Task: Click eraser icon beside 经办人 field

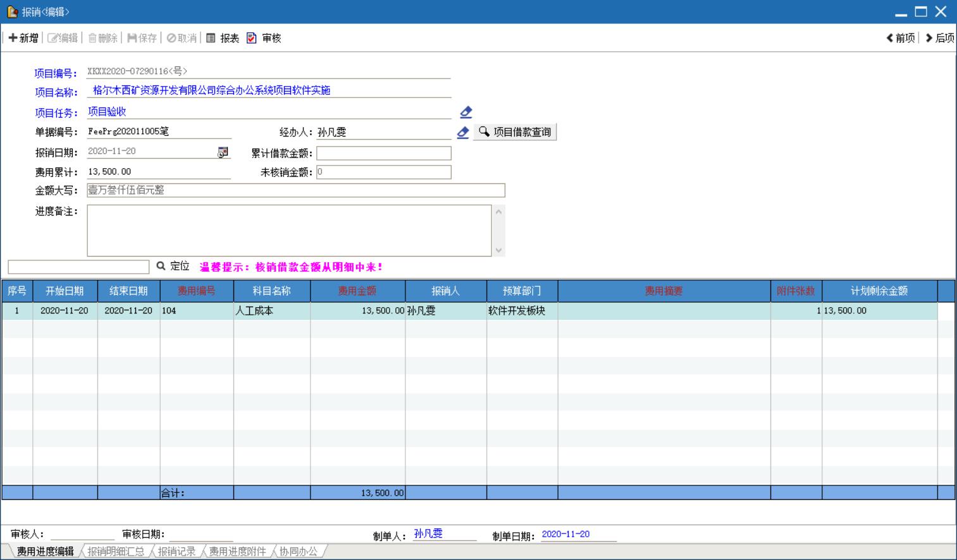Action: [x=463, y=132]
